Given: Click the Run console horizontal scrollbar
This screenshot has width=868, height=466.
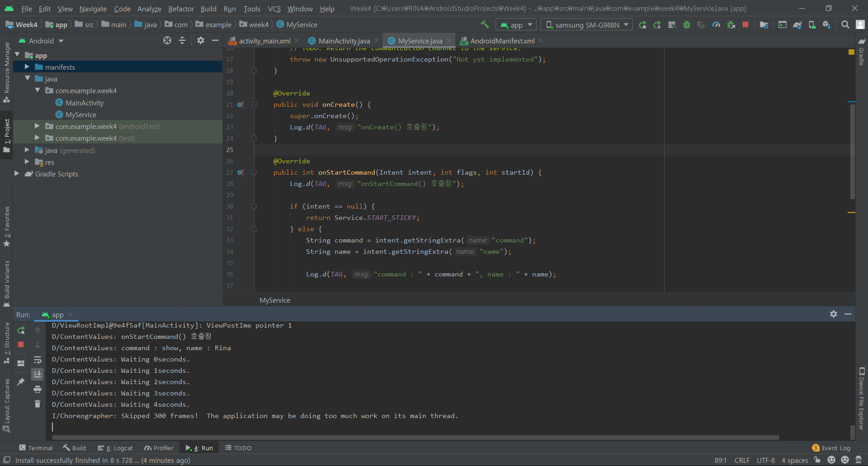Looking at the screenshot, I should 415,437.
